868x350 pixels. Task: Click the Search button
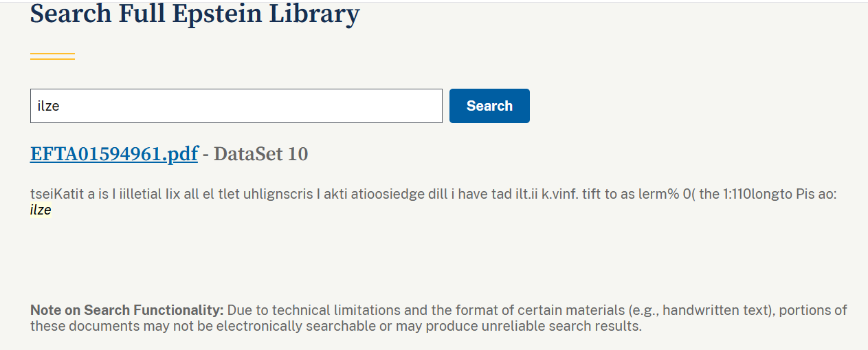(x=489, y=106)
